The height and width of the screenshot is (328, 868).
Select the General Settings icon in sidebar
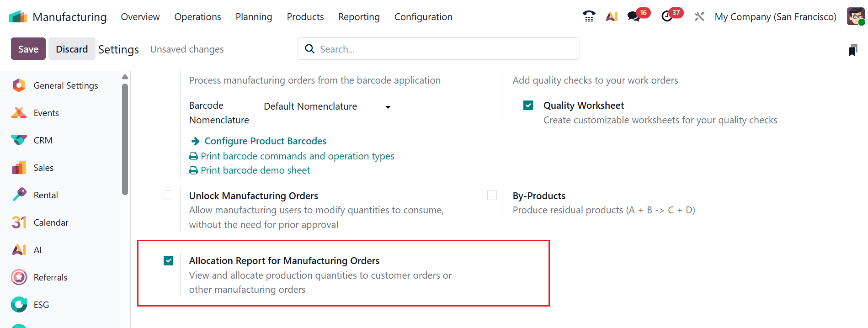coord(19,85)
